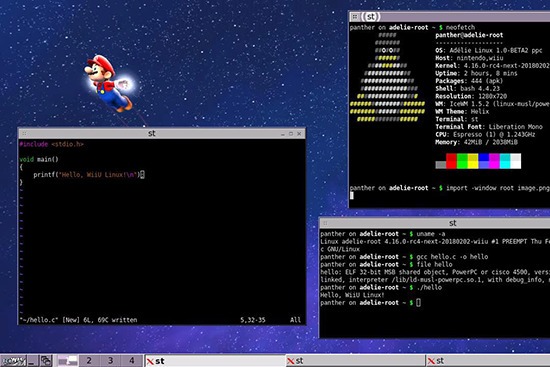Close the vim hello.c st window
The image size is (550, 367).
point(299,134)
